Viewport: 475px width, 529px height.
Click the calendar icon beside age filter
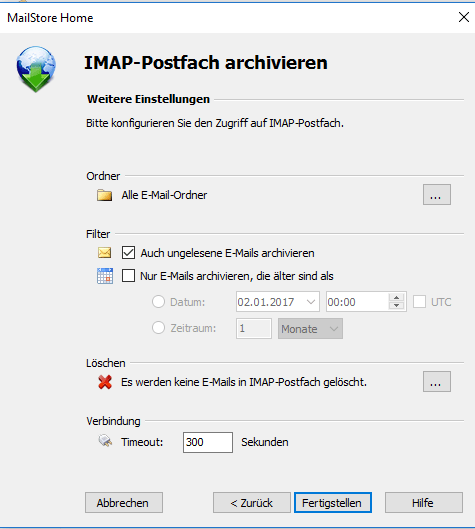pos(105,276)
